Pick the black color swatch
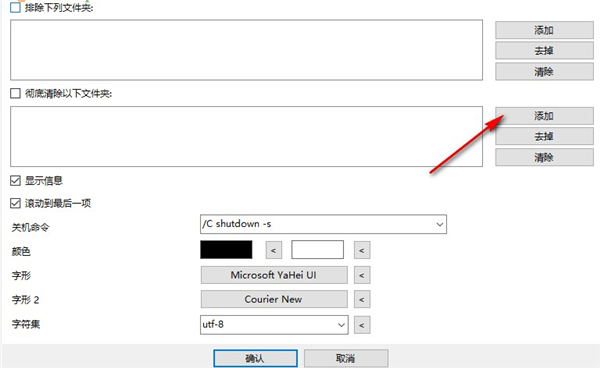 (226, 250)
